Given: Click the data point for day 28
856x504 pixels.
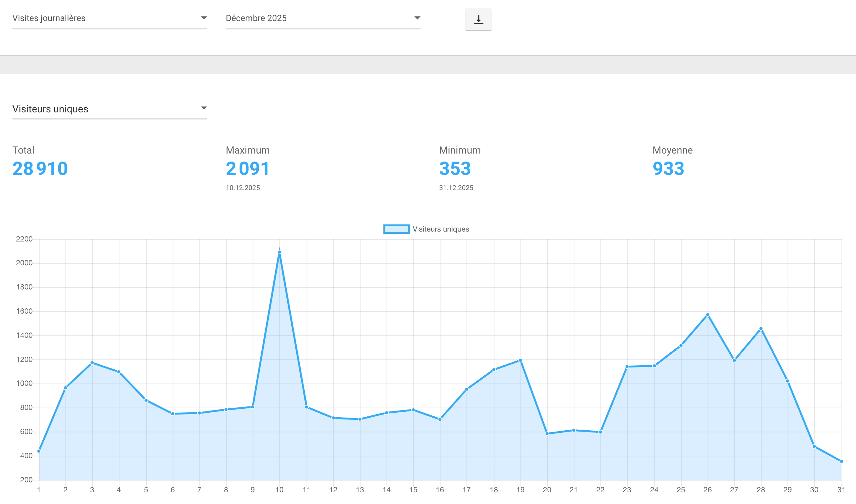Looking at the screenshot, I should 761,329.
